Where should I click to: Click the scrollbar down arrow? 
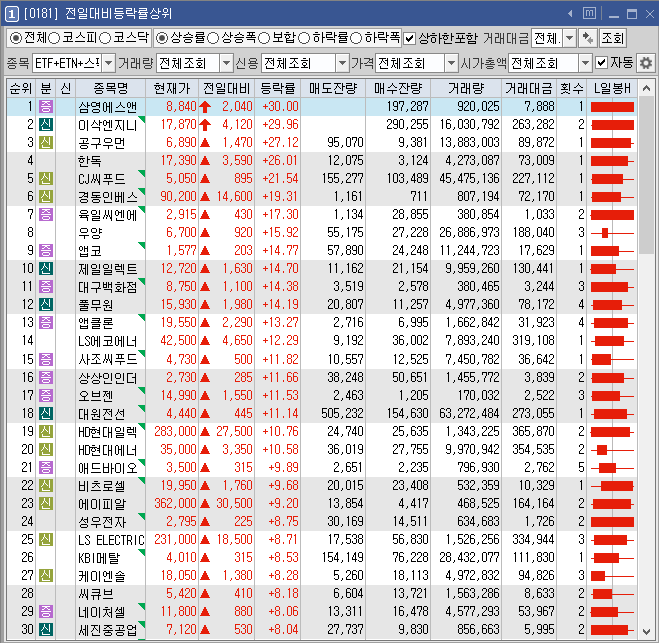click(x=646, y=630)
